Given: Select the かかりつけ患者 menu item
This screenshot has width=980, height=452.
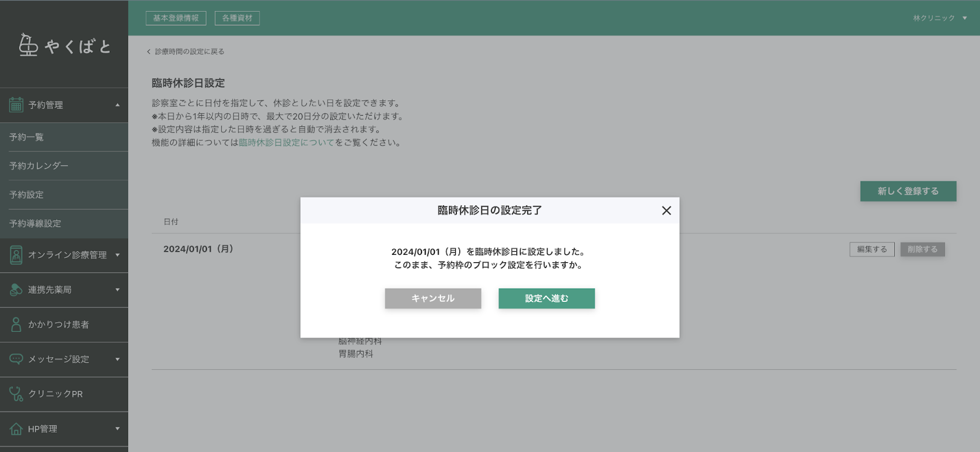Looking at the screenshot, I should pos(64,325).
